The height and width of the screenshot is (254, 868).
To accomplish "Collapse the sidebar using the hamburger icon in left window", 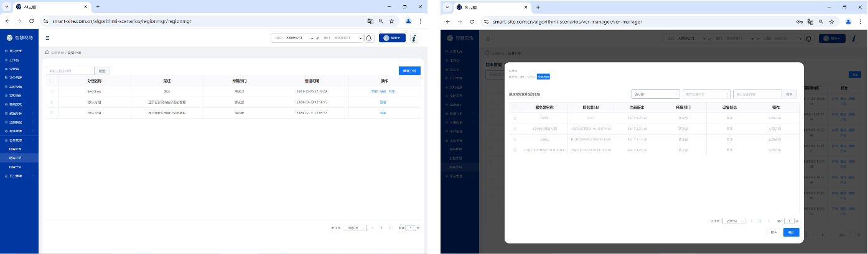I will tap(48, 38).
